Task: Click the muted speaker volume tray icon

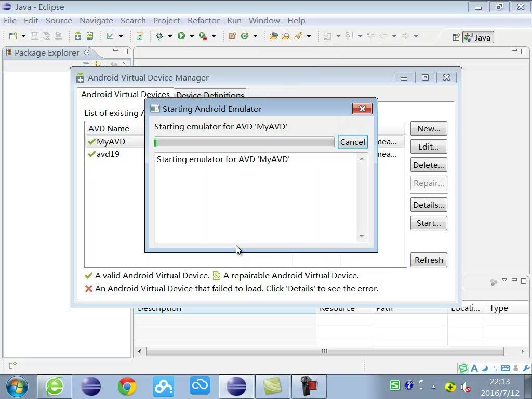Action: point(465,387)
